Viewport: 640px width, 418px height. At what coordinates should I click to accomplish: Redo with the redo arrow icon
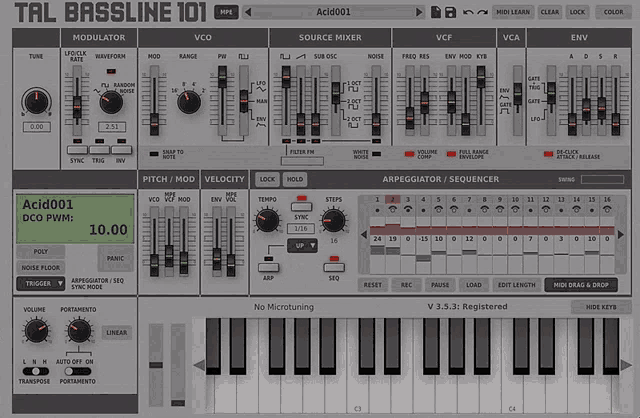coord(483,12)
